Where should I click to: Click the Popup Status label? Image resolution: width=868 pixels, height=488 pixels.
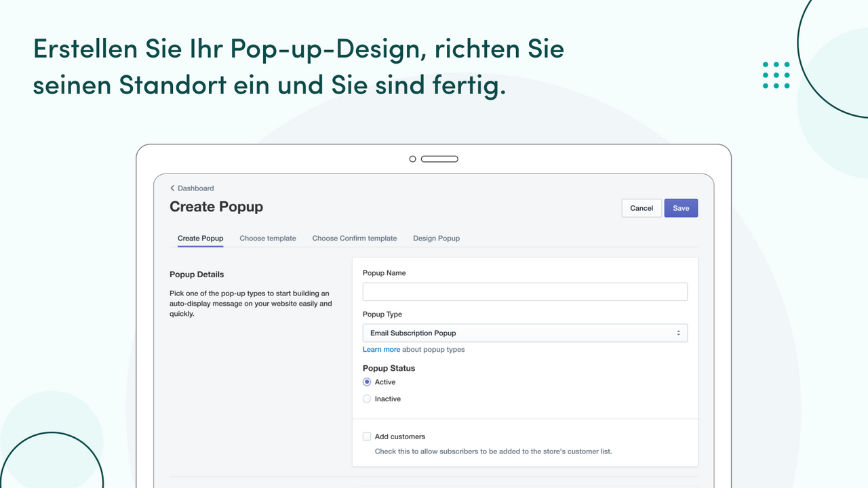click(389, 368)
